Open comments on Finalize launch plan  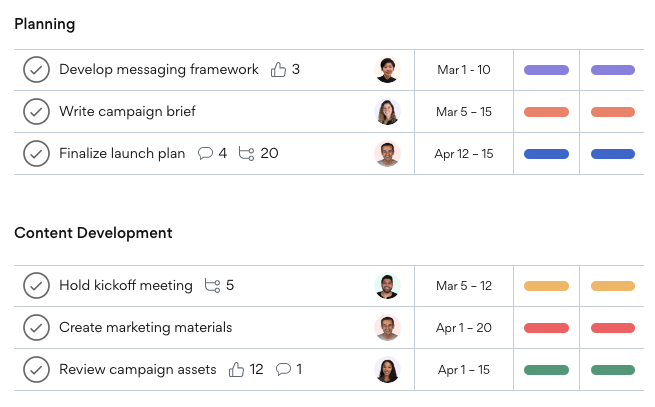click(x=205, y=153)
